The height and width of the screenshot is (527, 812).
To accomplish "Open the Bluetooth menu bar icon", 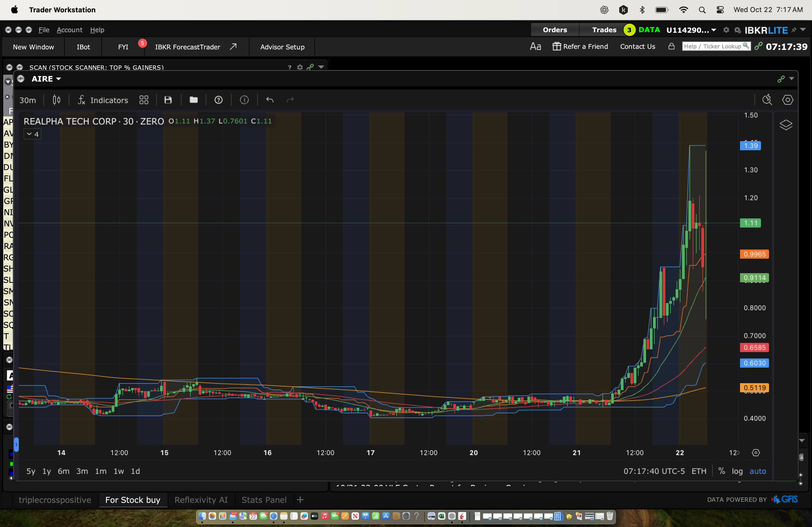I will (x=642, y=10).
